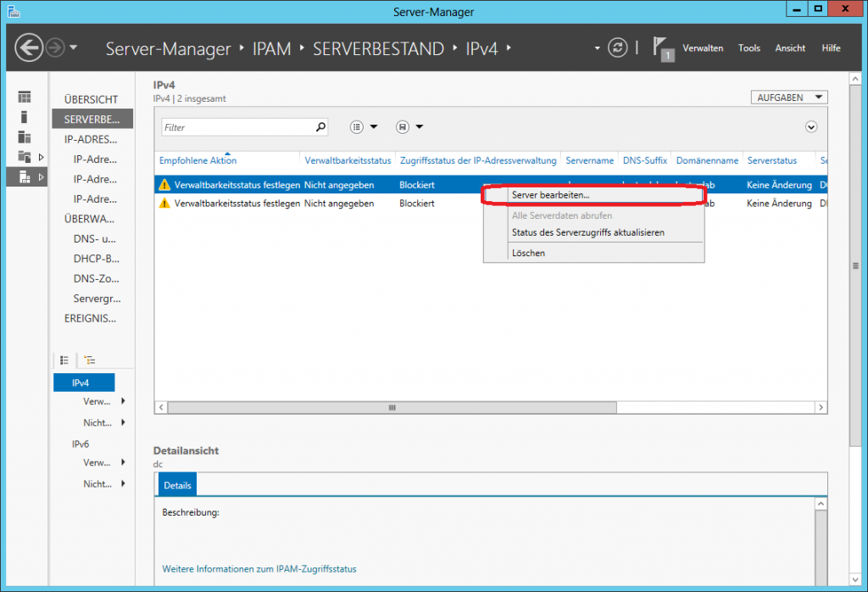Open the AUFGABEN dropdown
The height and width of the screenshot is (592, 868).
pos(788,98)
